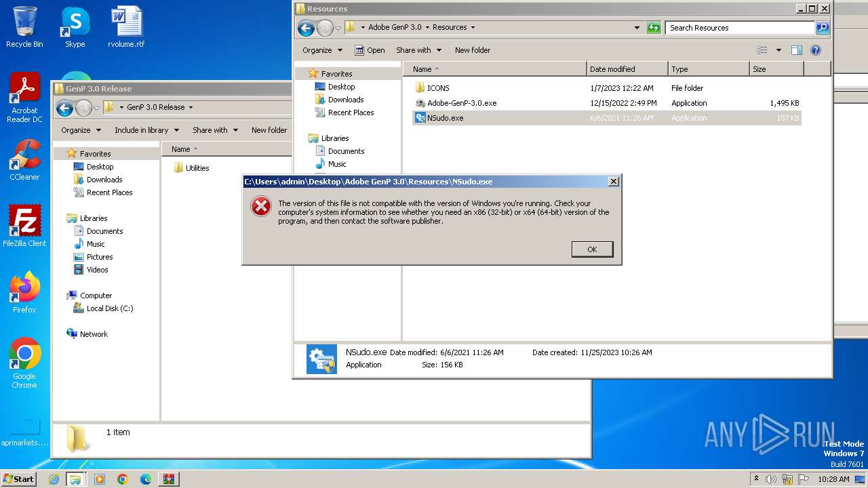Viewport: 868px width, 488px height.
Task: Select the Utilities folder in GenP 3.0 Release
Action: pyautogui.click(x=197, y=168)
